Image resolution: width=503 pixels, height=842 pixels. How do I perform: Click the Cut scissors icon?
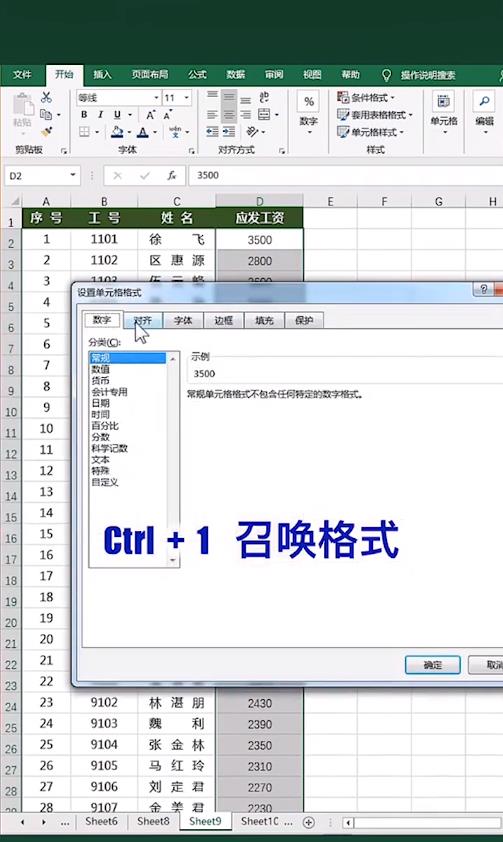(x=47, y=98)
